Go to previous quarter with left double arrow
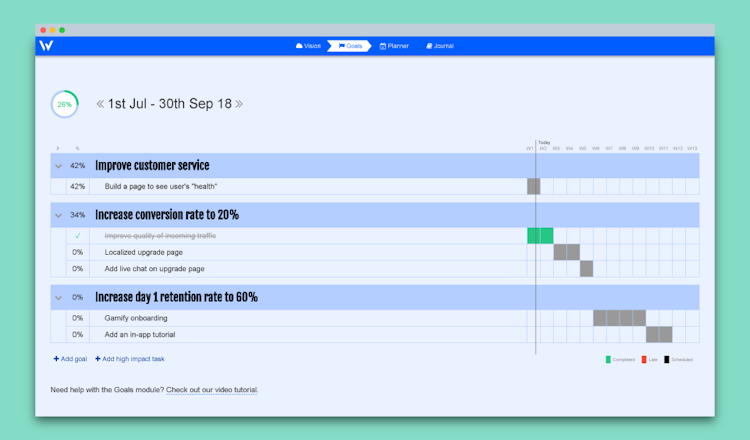 pyautogui.click(x=100, y=104)
